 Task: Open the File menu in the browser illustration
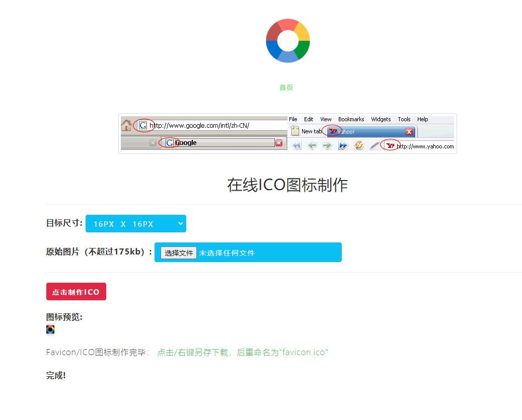(x=292, y=119)
